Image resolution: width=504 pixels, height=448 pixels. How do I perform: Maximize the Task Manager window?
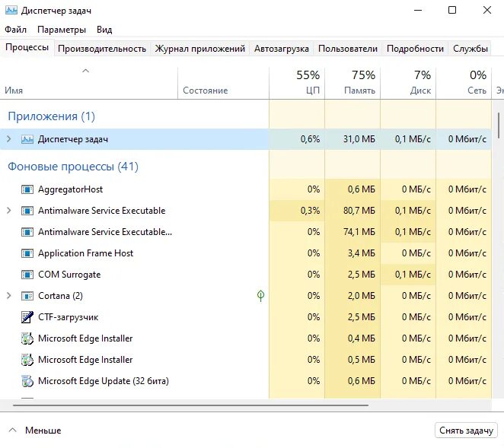[x=452, y=10]
